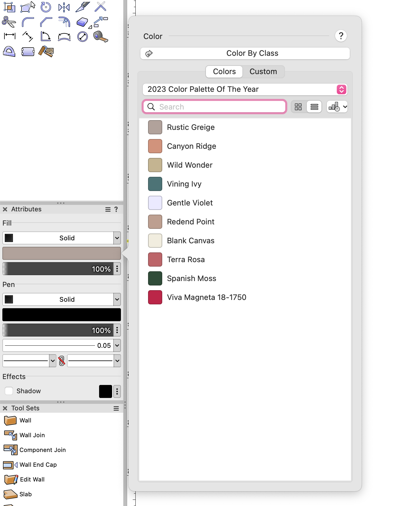Screen dimensions: 420x506
Task: Select the Unconstrained Linear Dimension tool
Action: (x=28, y=37)
